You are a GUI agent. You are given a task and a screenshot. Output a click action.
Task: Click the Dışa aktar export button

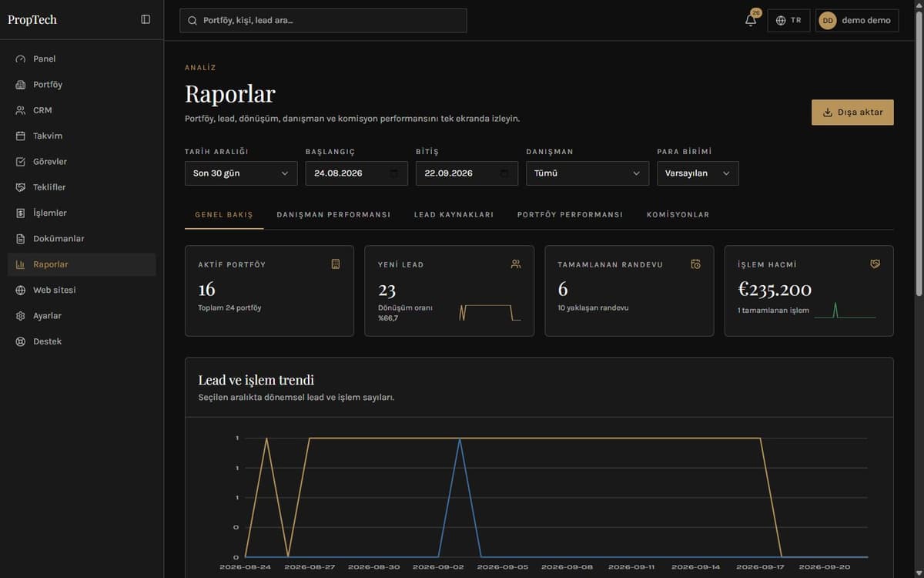852,113
